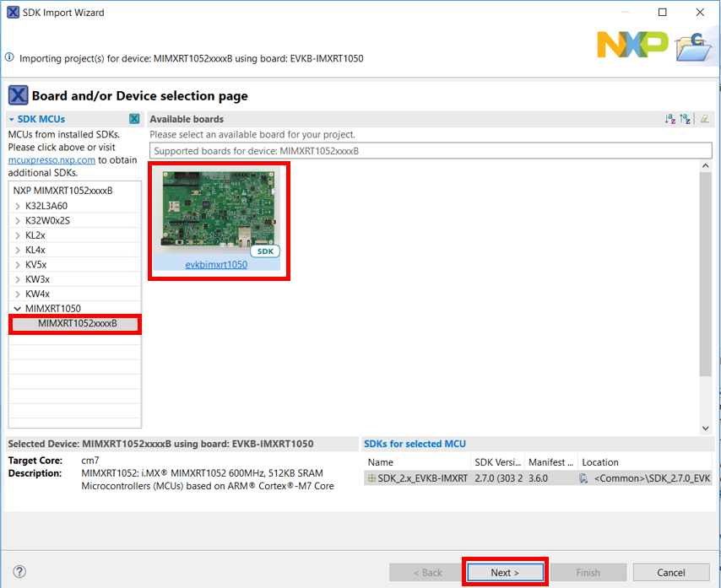Image resolution: width=721 pixels, height=588 pixels.
Task: Sort available boards with up-arrow az icon
Action: (x=685, y=119)
